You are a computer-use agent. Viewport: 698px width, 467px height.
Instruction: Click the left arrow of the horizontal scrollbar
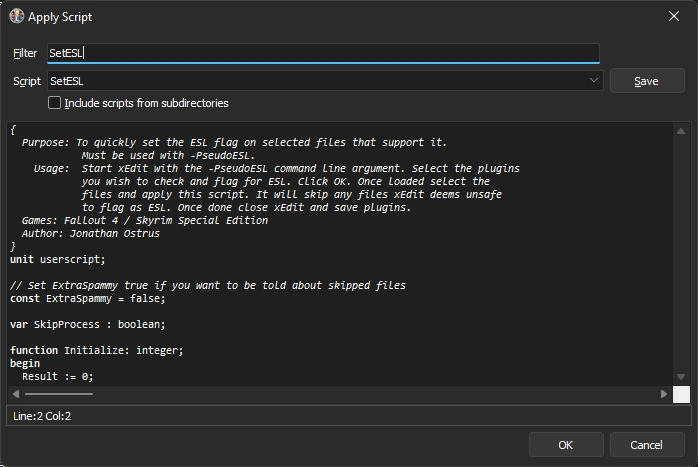[15, 394]
